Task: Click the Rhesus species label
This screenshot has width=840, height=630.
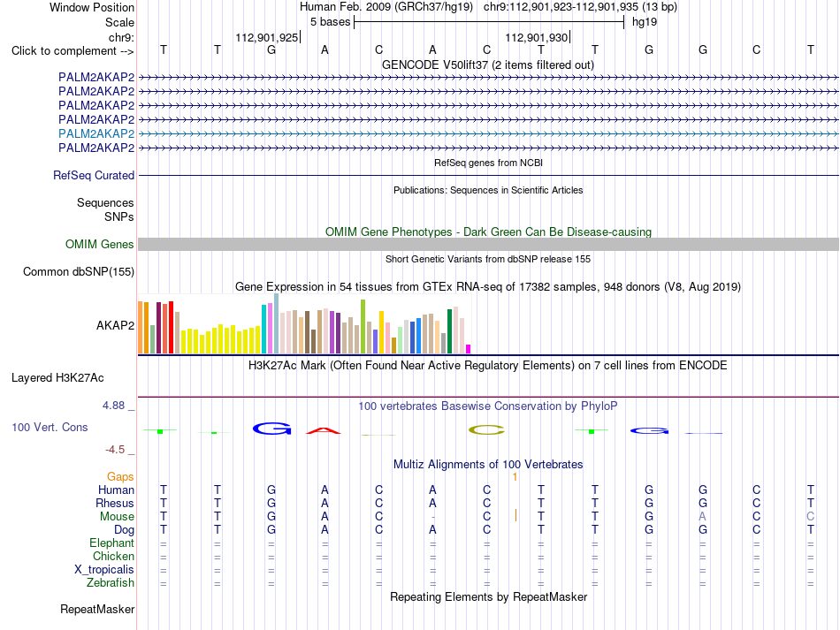Action: click(x=115, y=503)
